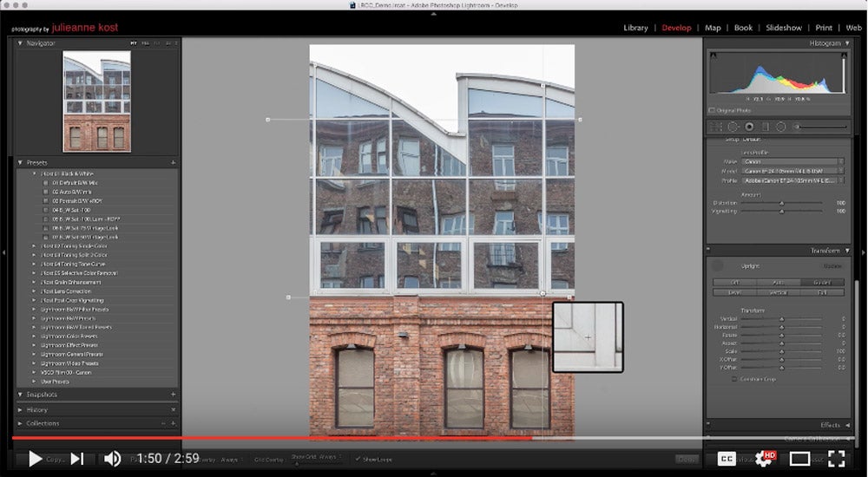Expand the Snapshots panel
The width and height of the screenshot is (868, 477).
[21, 395]
